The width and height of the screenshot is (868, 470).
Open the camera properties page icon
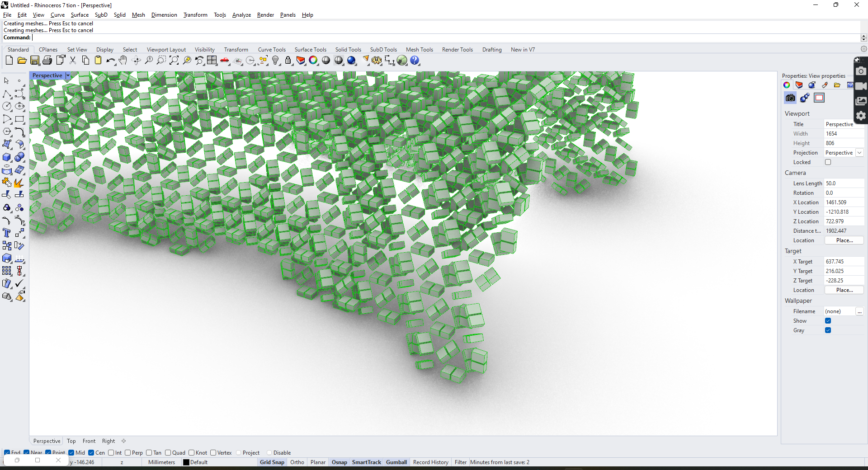click(790, 98)
